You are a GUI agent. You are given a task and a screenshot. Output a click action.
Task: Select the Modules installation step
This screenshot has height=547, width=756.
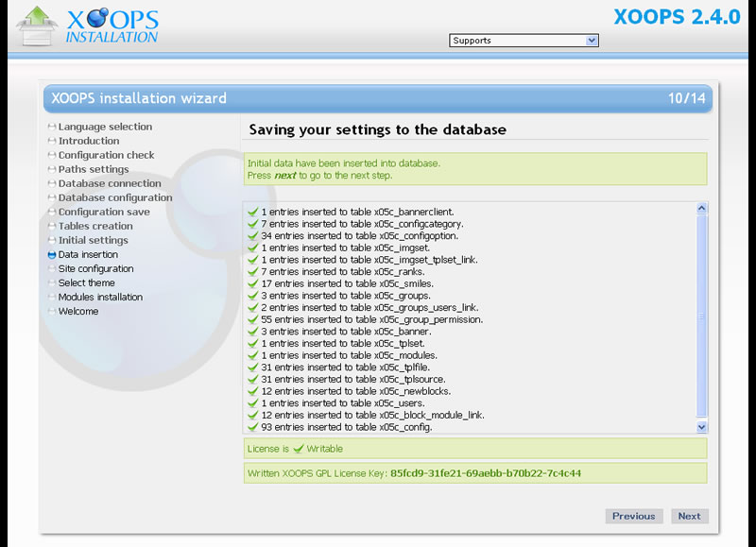(x=100, y=298)
